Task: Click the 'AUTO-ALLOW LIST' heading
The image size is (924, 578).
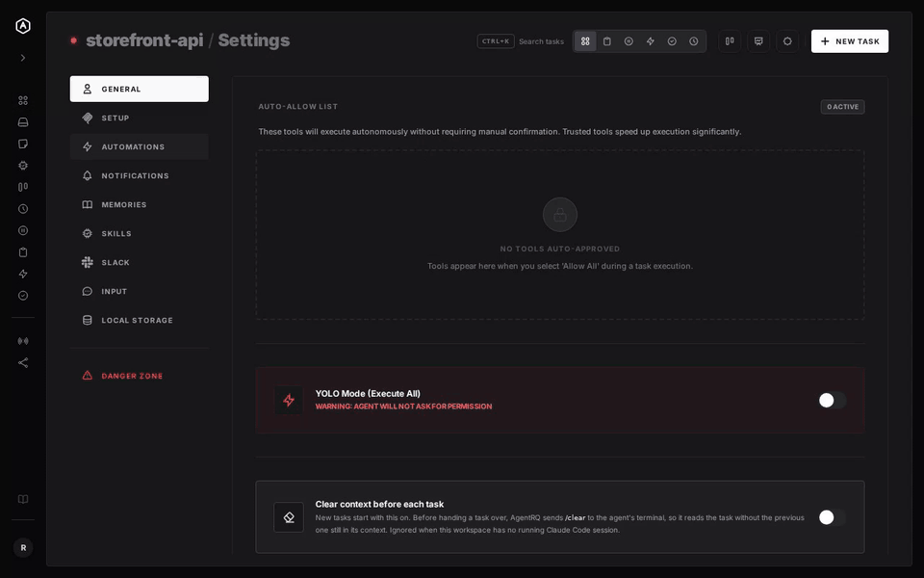Action: pyautogui.click(x=298, y=107)
